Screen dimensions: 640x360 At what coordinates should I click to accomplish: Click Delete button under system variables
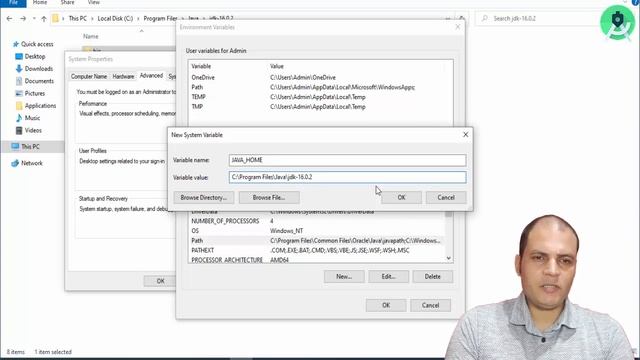(433, 277)
